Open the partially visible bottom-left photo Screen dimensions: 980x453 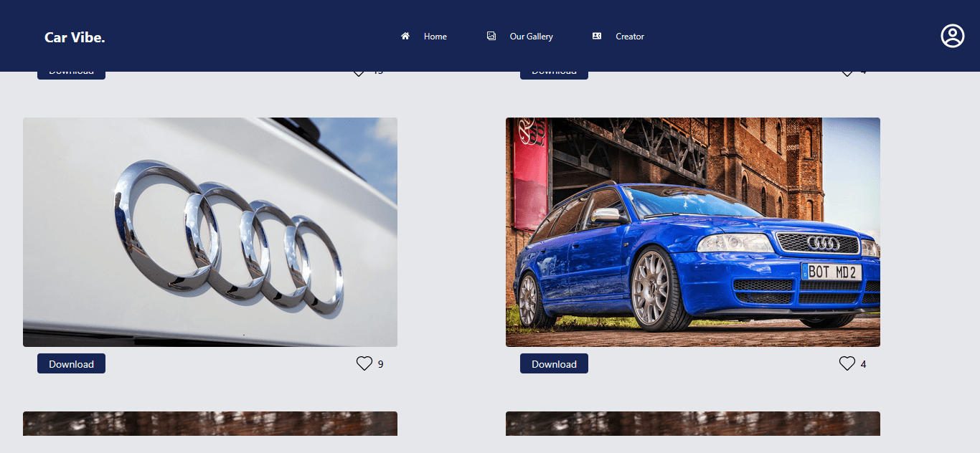point(210,424)
